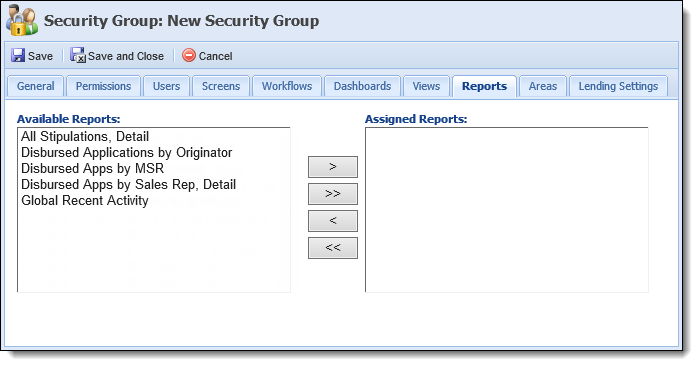This screenshot has width=698, height=366.
Task: Switch to the Permissions tab
Action: (x=103, y=86)
